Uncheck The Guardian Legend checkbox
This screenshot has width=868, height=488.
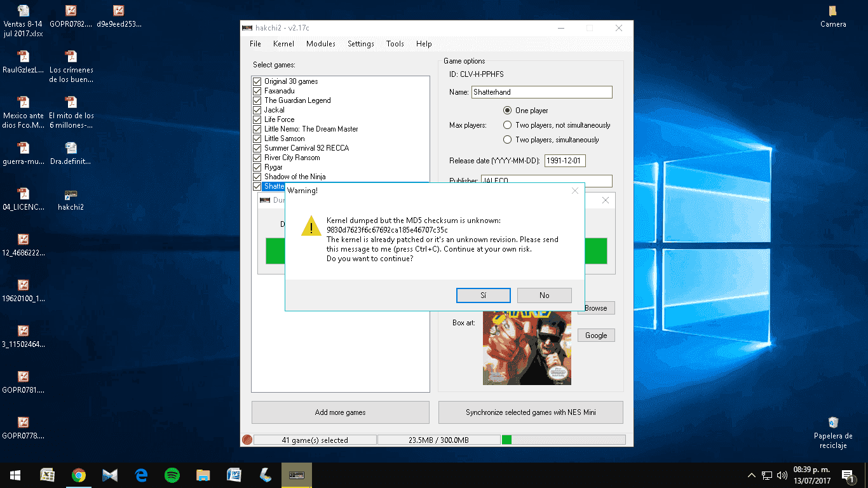coord(257,100)
